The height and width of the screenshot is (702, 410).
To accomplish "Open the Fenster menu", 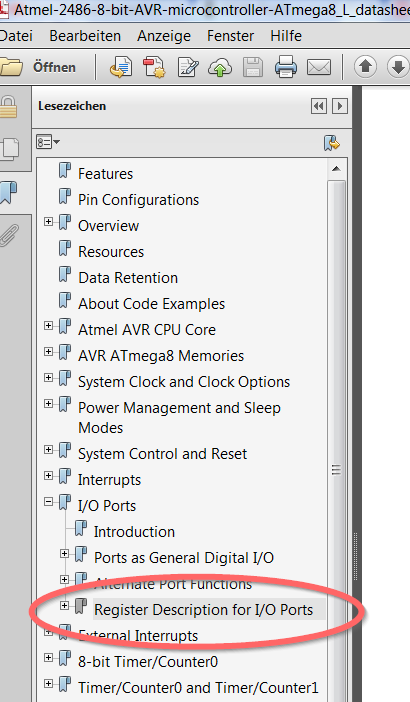I will (x=231, y=36).
